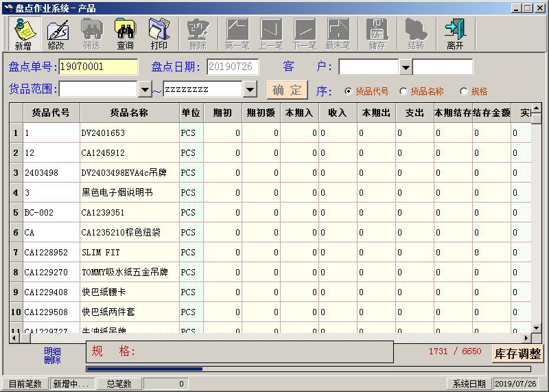Click the 货品代号 column header
Viewport: 549px width, 392px height.
pos(51,113)
